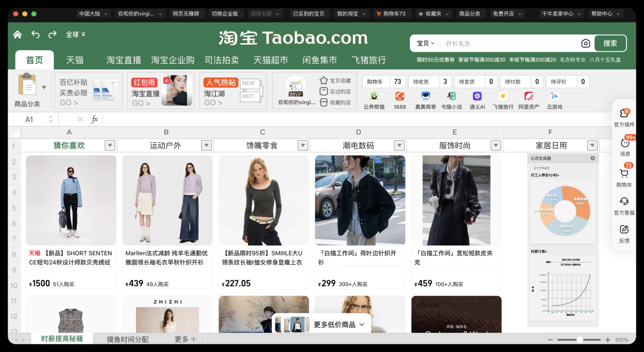
Task: Click the zoom out minus button
Action: pyautogui.click(x=551, y=340)
